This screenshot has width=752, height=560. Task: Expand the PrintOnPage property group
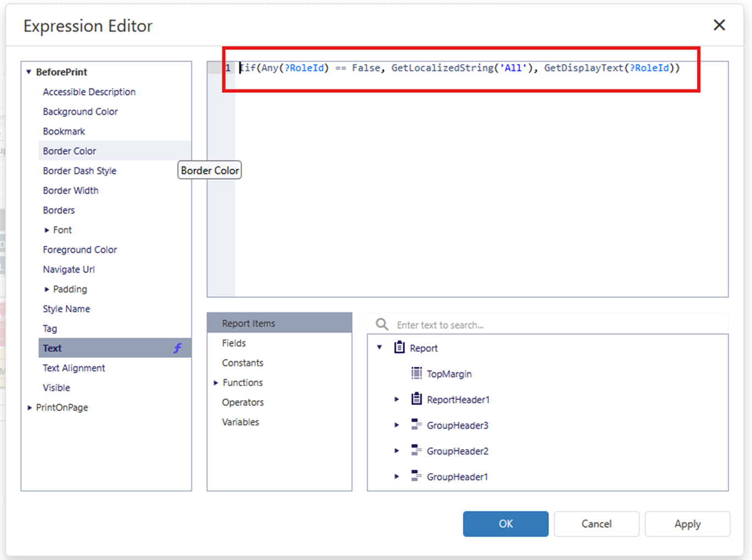coord(29,407)
